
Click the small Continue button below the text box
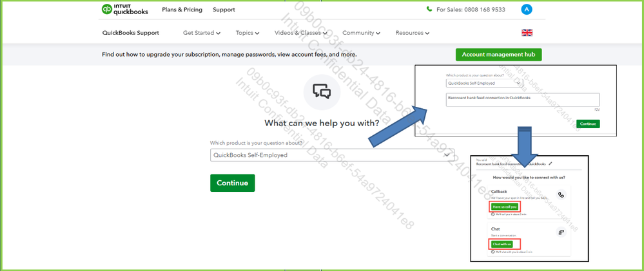pyautogui.click(x=588, y=124)
